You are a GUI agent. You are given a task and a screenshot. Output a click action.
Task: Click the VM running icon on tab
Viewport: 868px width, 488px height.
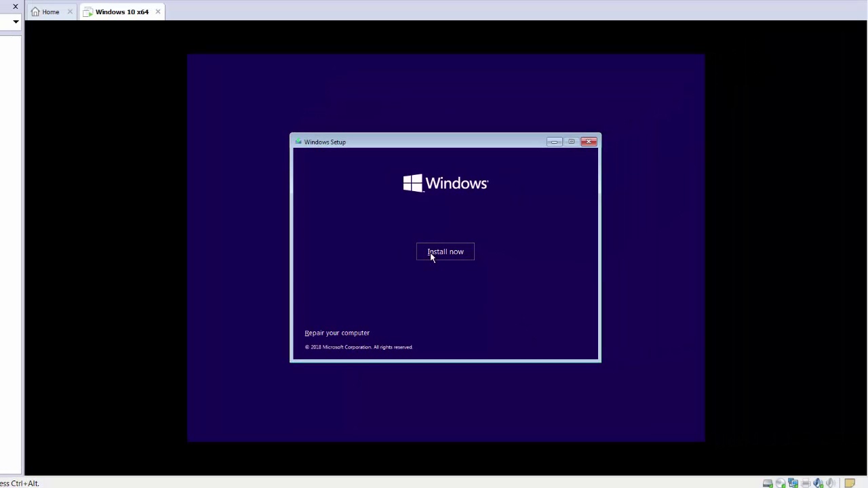tap(88, 12)
